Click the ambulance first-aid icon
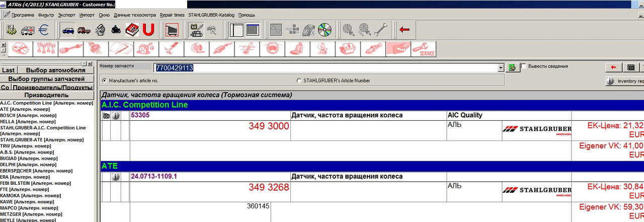Screen dimensions: 644x222 [28, 30]
